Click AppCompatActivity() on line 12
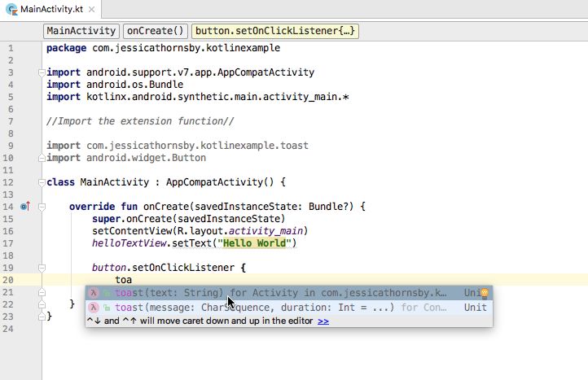This screenshot has height=380, width=588. coord(220,182)
